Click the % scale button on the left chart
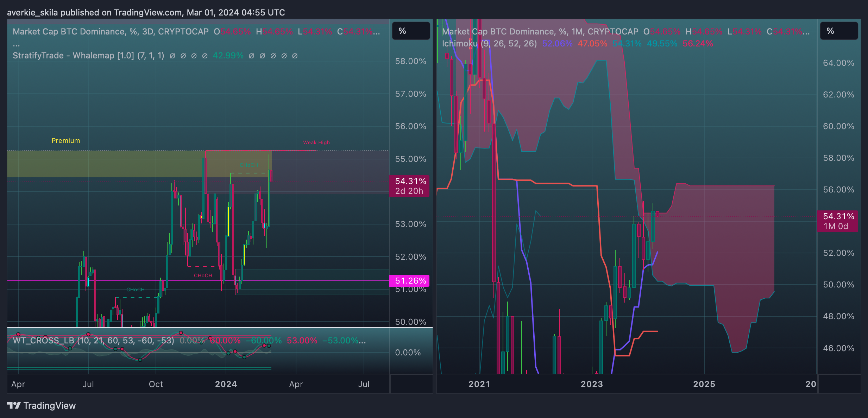 pos(411,31)
